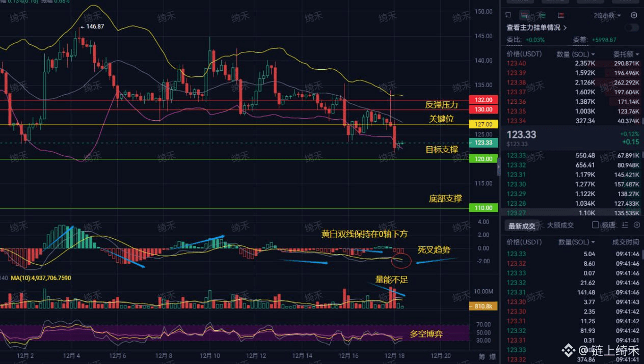
Task: Select the 最新成交 tab
Action: click(522, 226)
